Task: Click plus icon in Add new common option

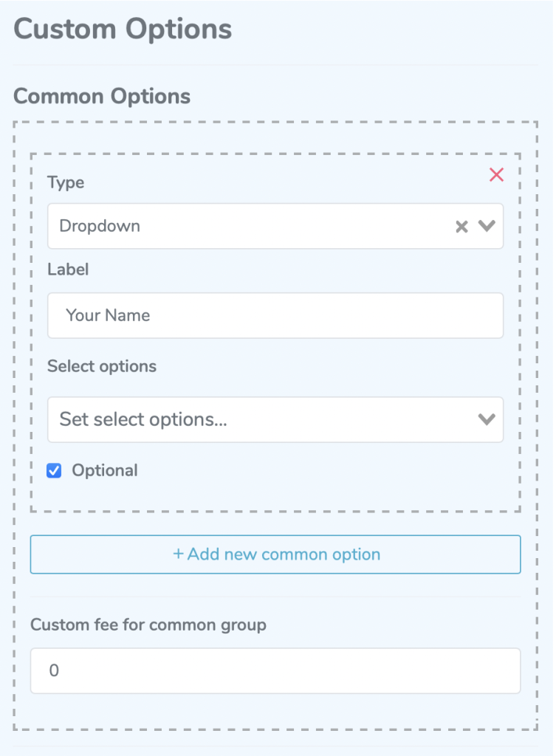Action: coord(178,554)
